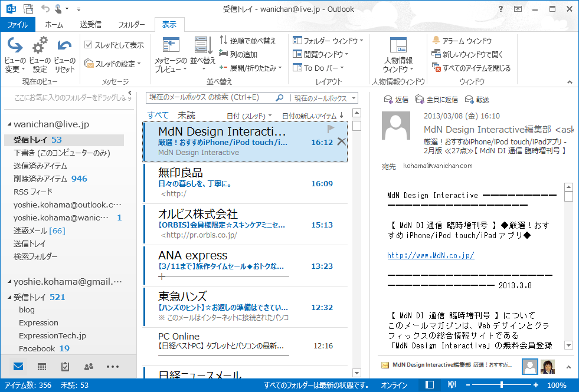Filter list by 未読 (Unread)

pos(186,115)
